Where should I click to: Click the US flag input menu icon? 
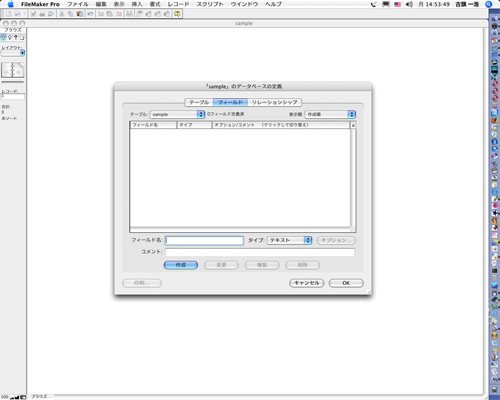(397, 4)
